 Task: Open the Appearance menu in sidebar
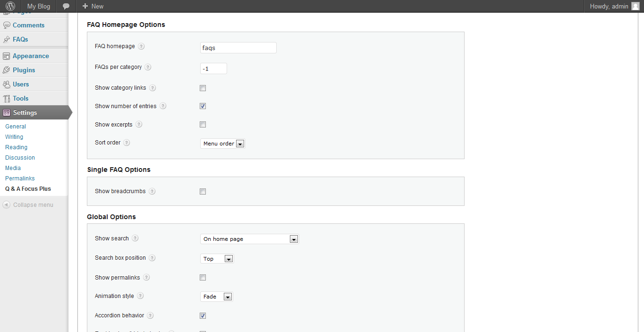click(31, 56)
